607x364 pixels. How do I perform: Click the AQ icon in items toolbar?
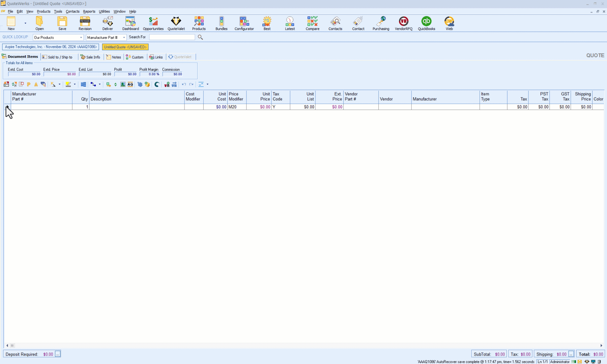(x=130, y=85)
